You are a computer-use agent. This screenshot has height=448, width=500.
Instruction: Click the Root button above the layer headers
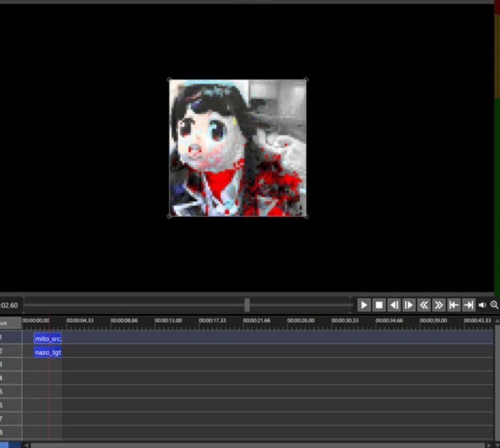click(x=11, y=323)
